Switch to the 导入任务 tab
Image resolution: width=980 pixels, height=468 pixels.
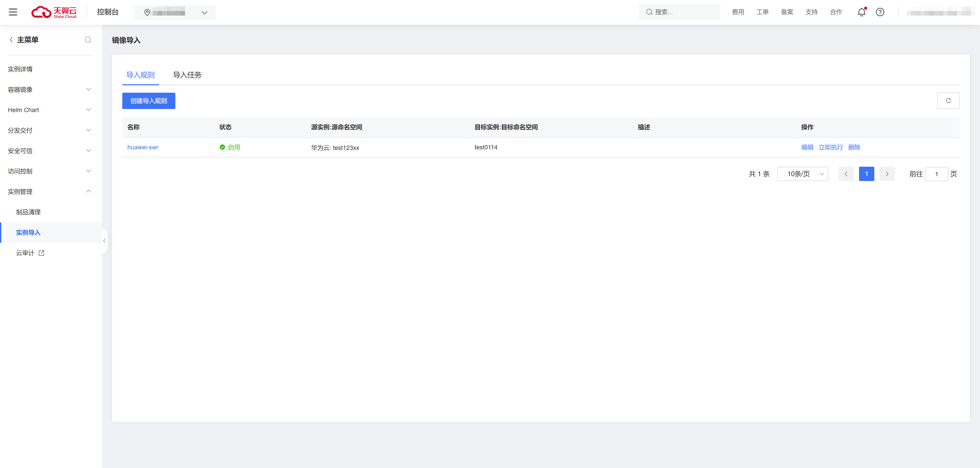(187, 75)
